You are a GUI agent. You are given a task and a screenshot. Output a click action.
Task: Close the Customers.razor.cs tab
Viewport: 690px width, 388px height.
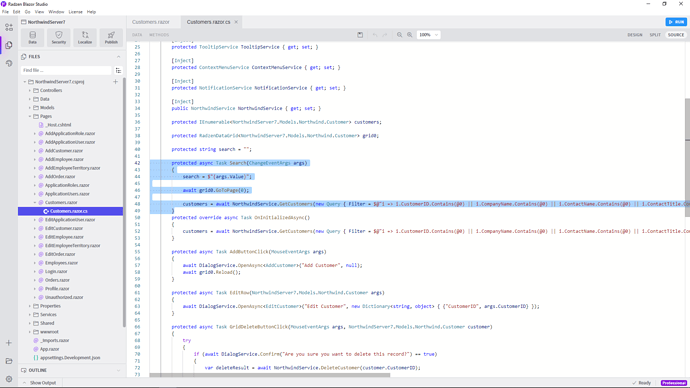[236, 22]
